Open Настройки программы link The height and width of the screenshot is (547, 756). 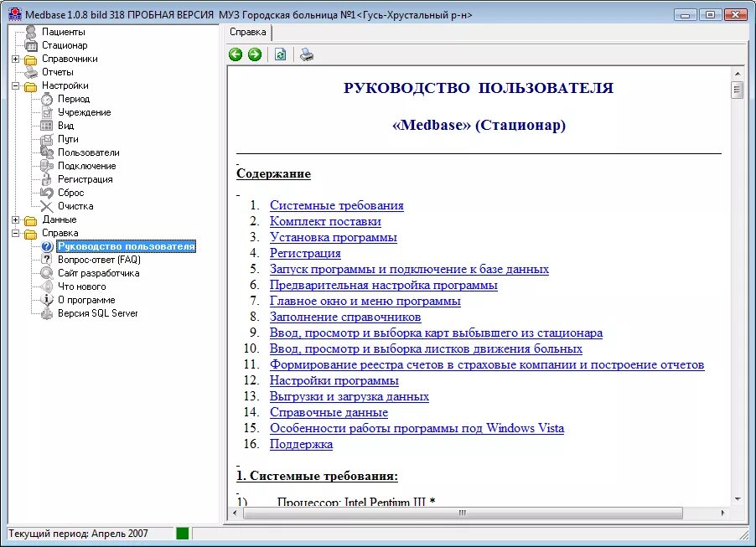point(334,380)
